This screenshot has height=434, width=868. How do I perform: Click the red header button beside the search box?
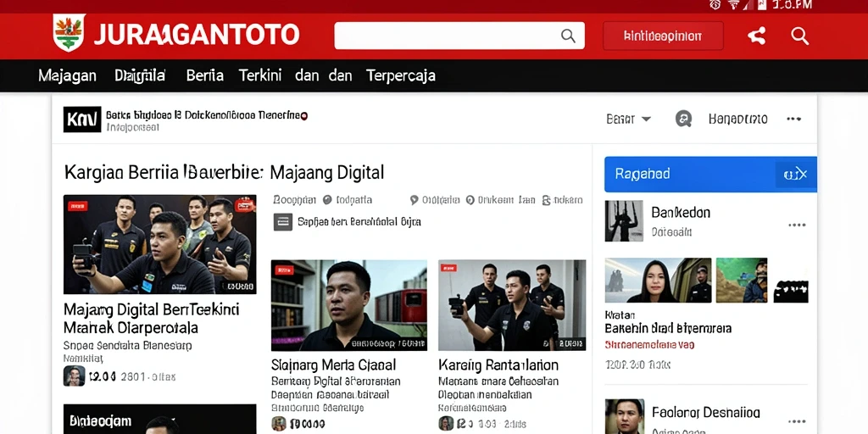[663, 36]
